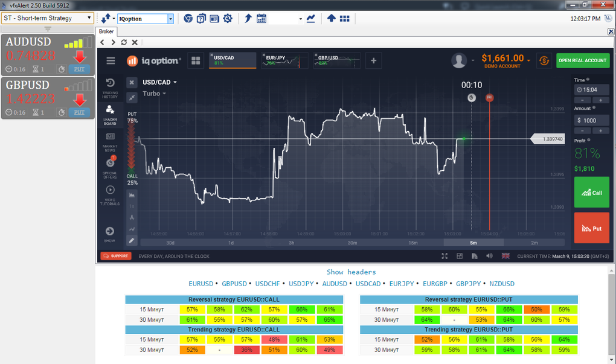
Task: Open vfxAlert settings gear icon
Action: pos(228,19)
